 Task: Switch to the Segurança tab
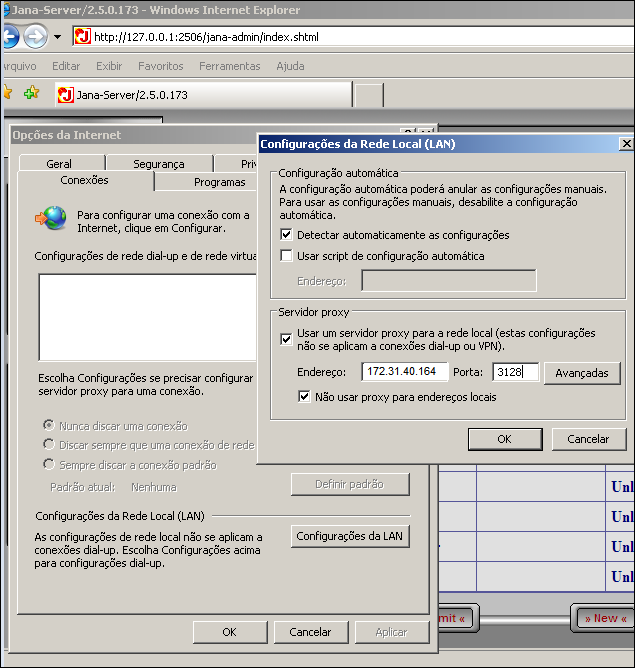coord(159,164)
